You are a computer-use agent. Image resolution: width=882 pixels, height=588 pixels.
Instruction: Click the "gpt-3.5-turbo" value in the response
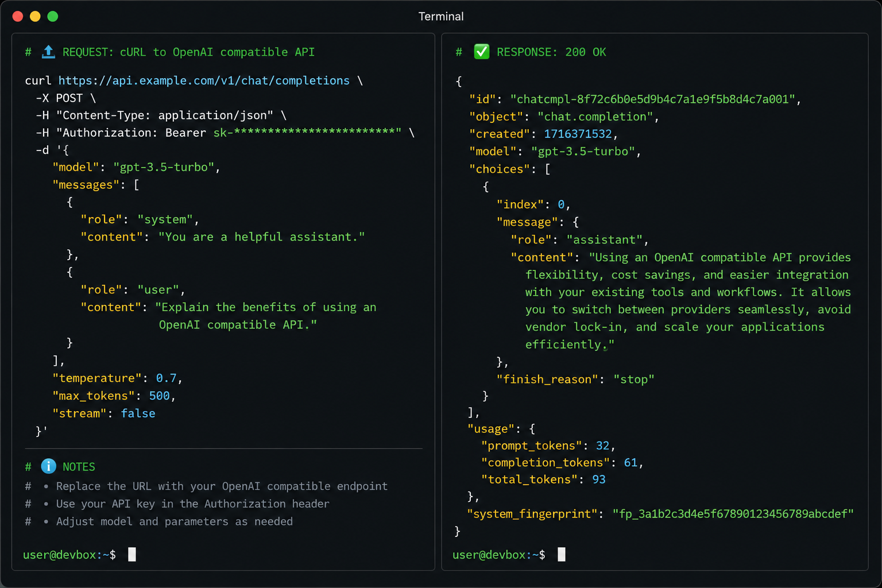[x=583, y=152]
